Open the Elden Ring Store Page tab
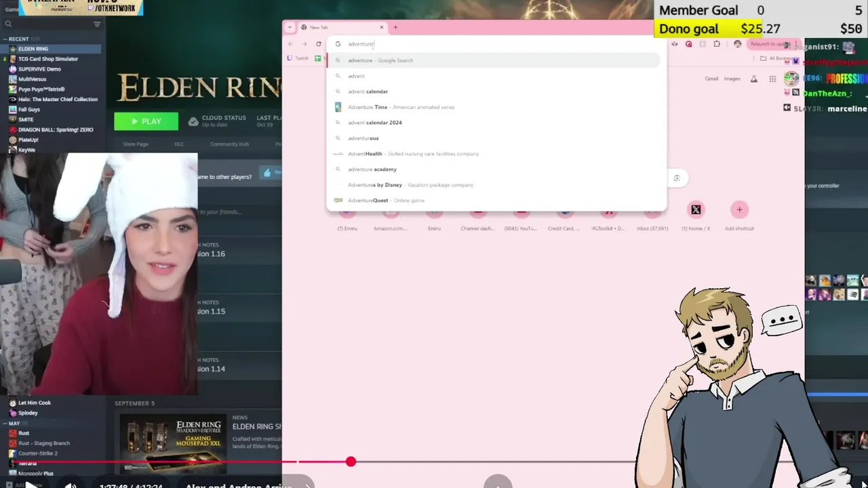The height and width of the screenshot is (488, 868). pyautogui.click(x=136, y=144)
